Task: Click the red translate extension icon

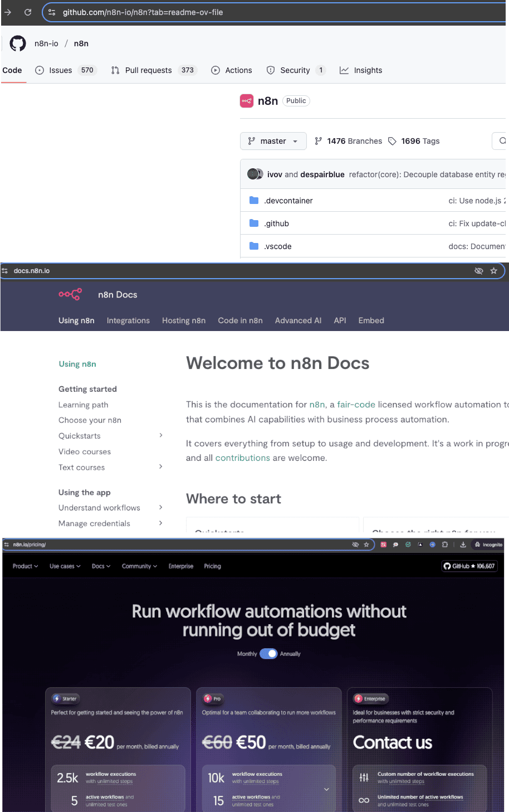Action: (x=383, y=544)
